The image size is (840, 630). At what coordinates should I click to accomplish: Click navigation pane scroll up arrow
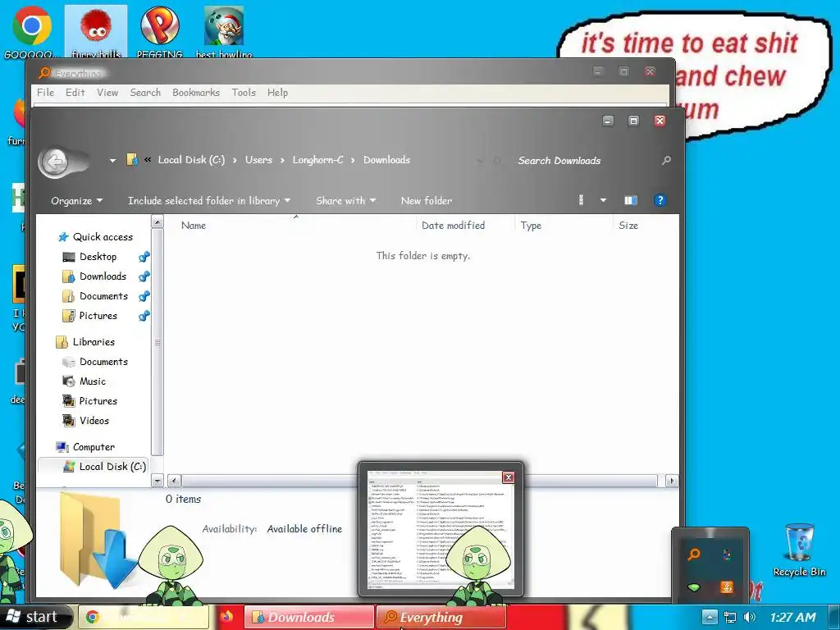(157, 221)
